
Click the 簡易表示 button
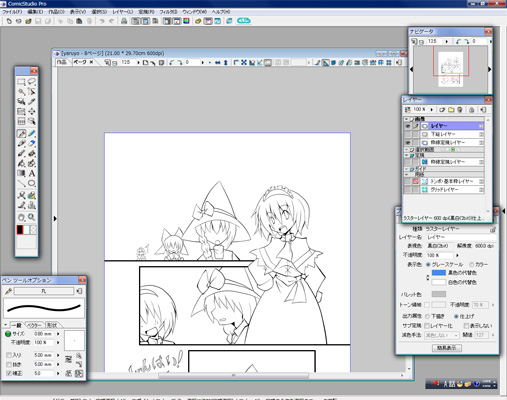tap(447, 348)
